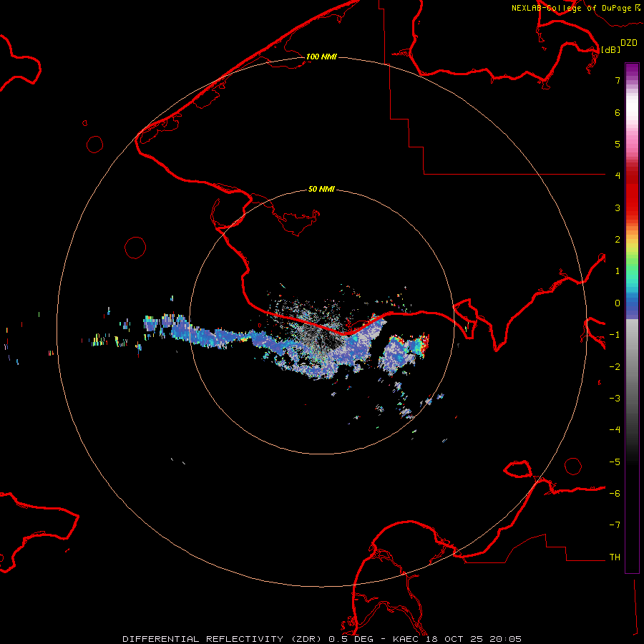Click the -6 value on the color scale
644x644 pixels.
tap(615, 494)
